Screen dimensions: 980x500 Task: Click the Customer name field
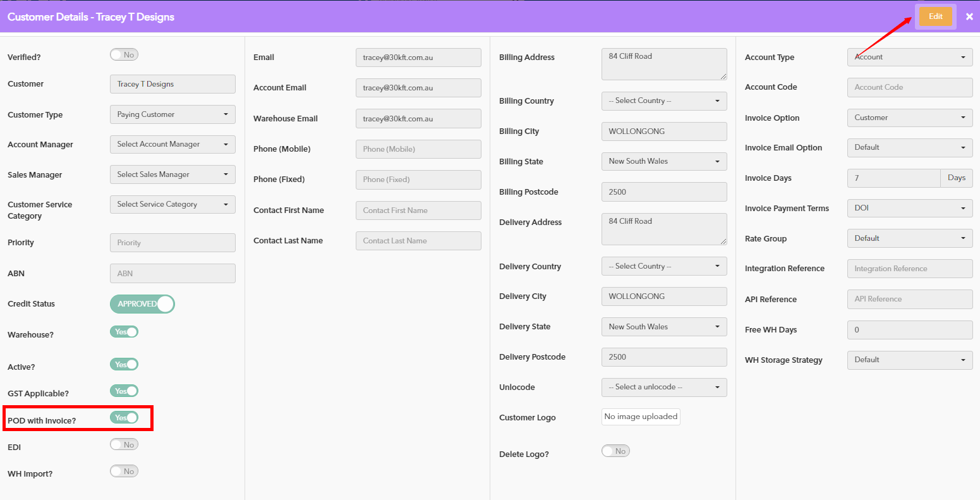(x=172, y=84)
